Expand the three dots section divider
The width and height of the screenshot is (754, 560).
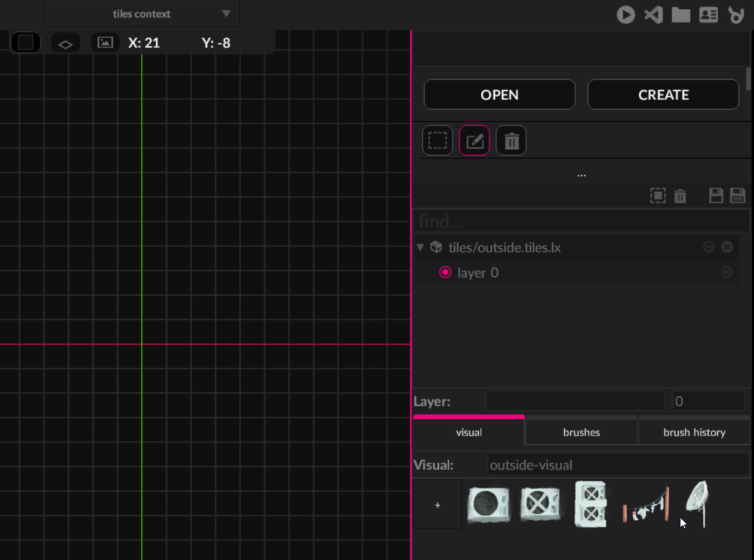(581, 175)
